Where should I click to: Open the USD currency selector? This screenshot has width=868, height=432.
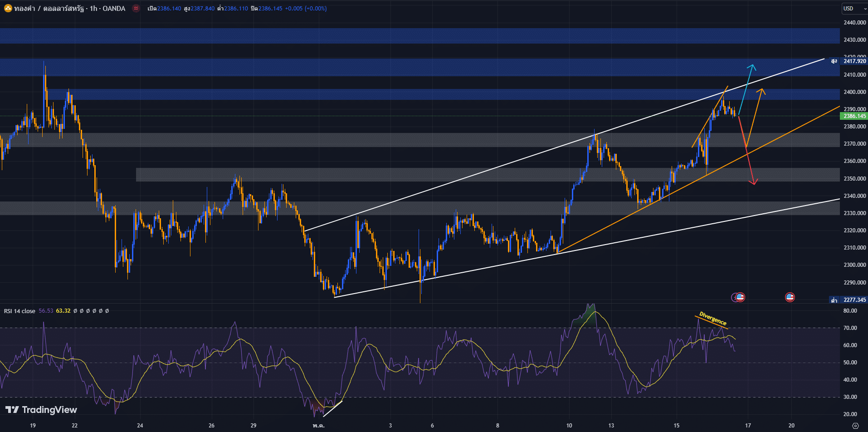(x=854, y=8)
